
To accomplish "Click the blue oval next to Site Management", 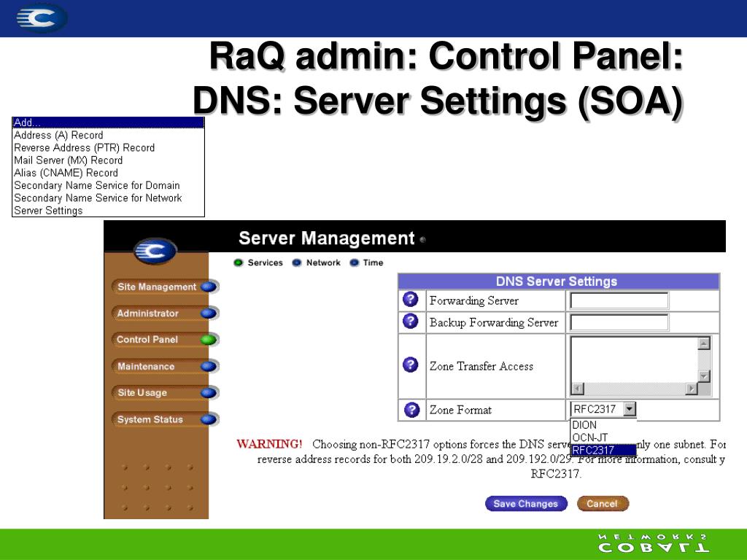I will click(209, 287).
